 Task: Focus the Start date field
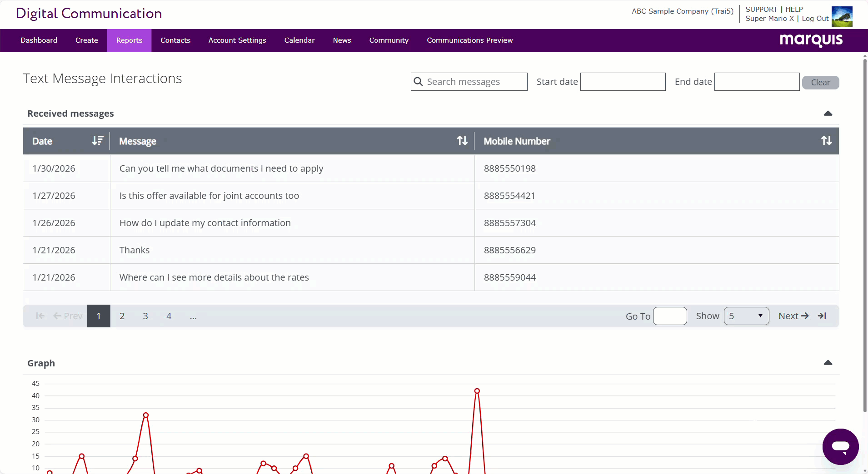pos(623,82)
